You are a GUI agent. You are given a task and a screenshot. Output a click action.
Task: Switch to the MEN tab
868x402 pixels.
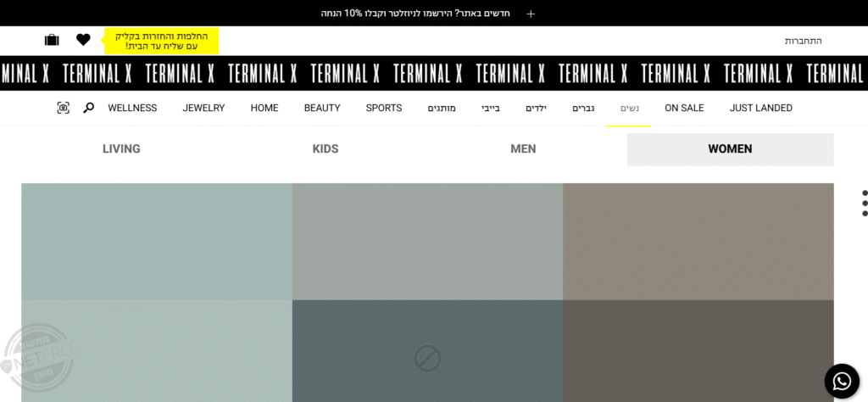tap(523, 149)
